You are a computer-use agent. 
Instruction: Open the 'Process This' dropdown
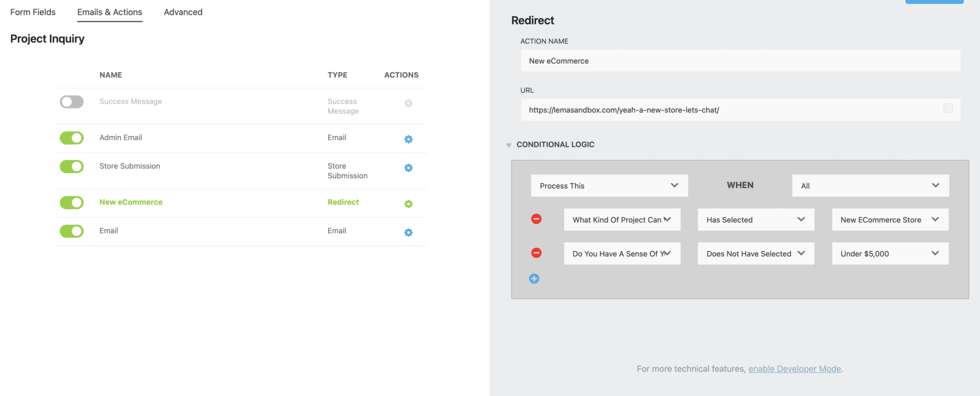[x=609, y=186]
